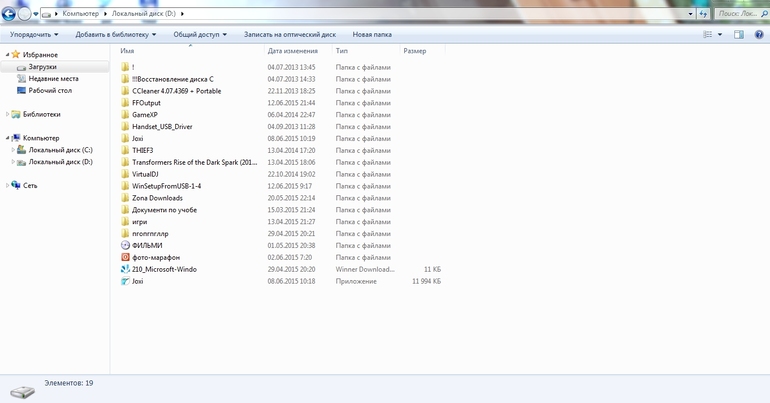Screen dimensions: 770x403
Task: Click the date 12.06.2015 21:44 of FFOutput
Action: [x=291, y=103]
